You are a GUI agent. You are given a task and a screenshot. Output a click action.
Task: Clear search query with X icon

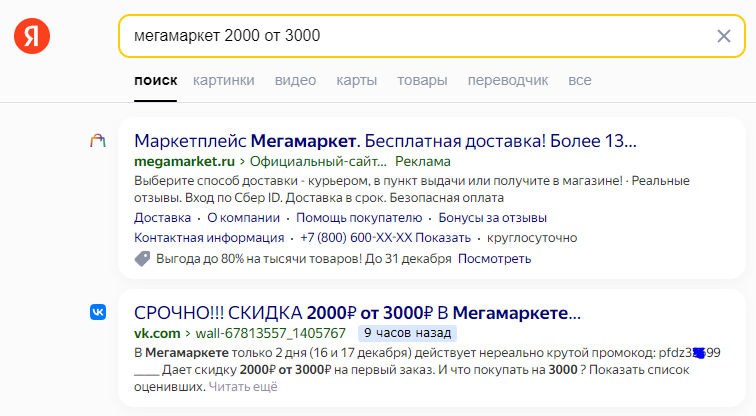(724, 36)
